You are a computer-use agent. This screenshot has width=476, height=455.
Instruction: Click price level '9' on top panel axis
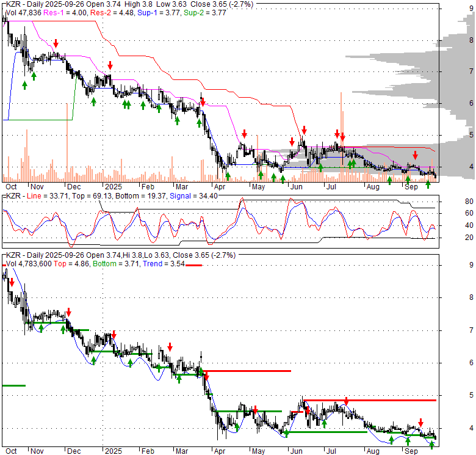471,9
